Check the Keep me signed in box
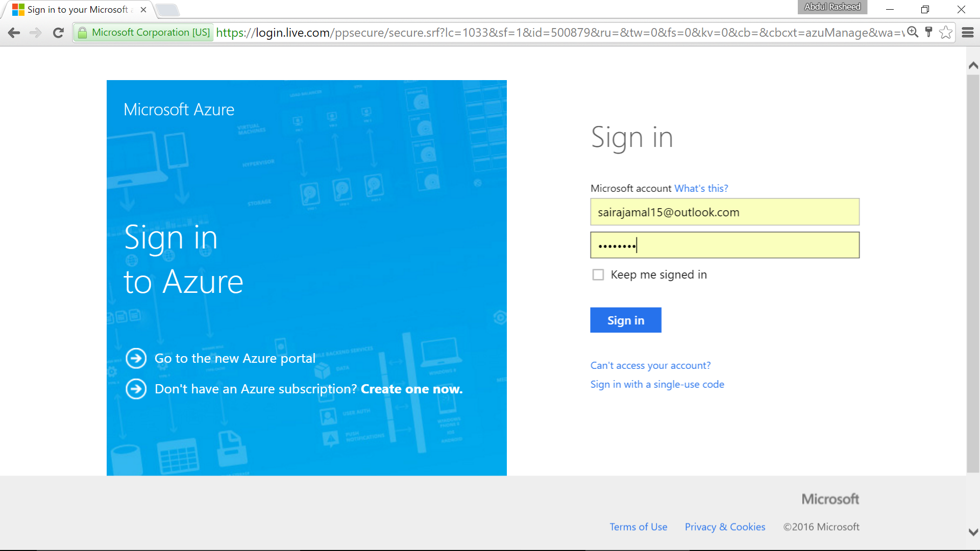The image size is (980, 551). click(598, 275)
